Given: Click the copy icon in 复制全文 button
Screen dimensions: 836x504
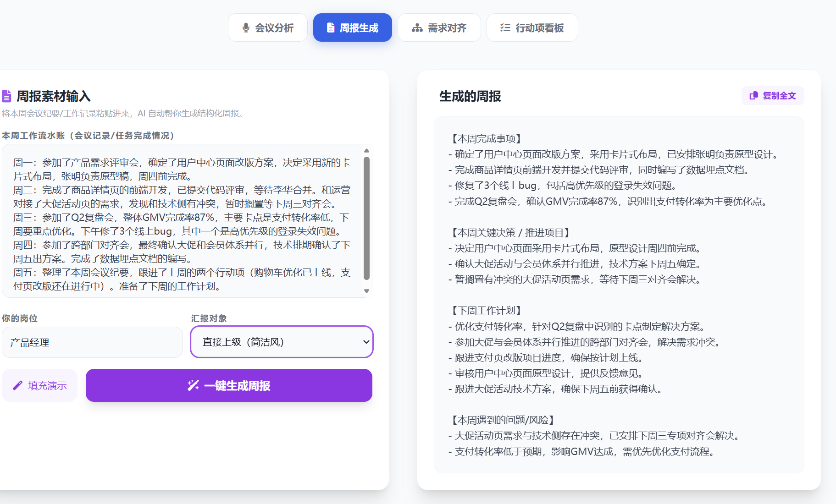Looking at the screenshot, I should tap(753, 96).
